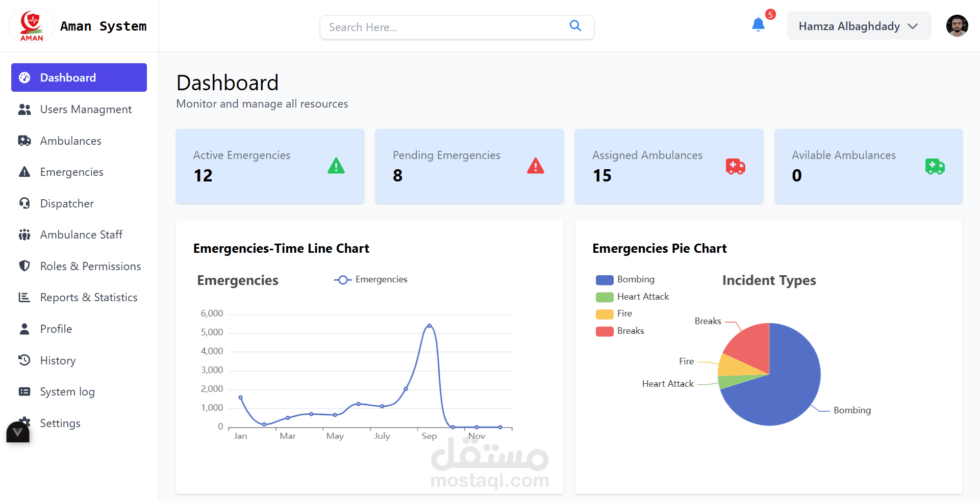Toggle the Bombing legend swatch
980x501 pixels.
click(x=605, y=280)
